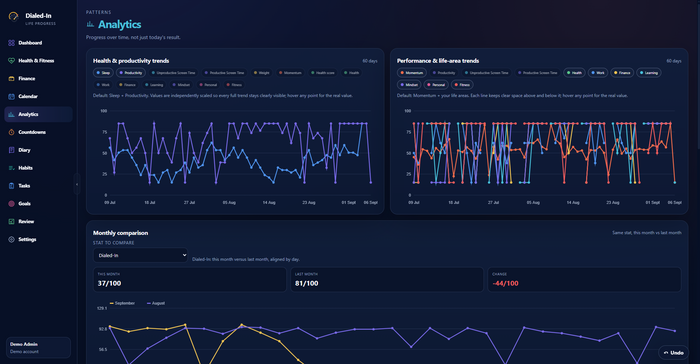The height and width of the screenshot is (364, 700).
Task: Click the Performance & life-area trends title
Action: (438, 61)
